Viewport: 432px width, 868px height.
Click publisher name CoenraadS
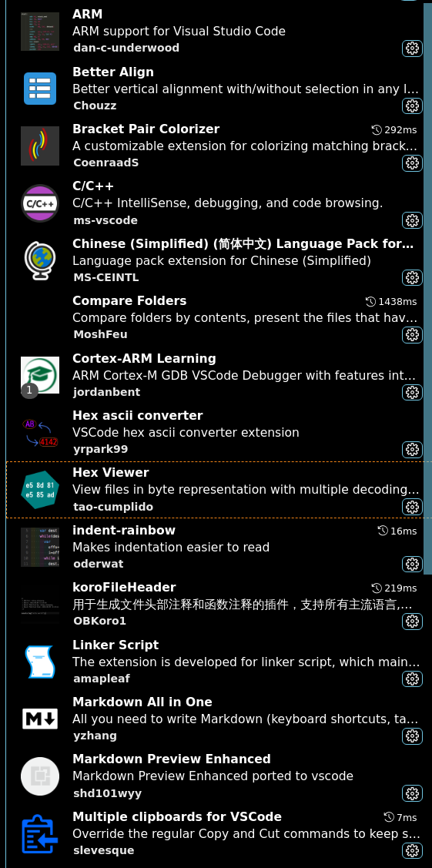(x=105, y=163)
